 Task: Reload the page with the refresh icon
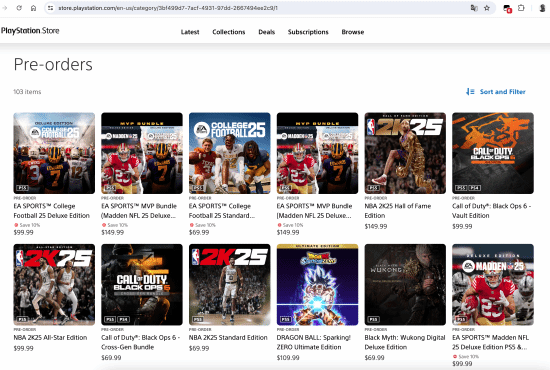click(x=19, y=8)
